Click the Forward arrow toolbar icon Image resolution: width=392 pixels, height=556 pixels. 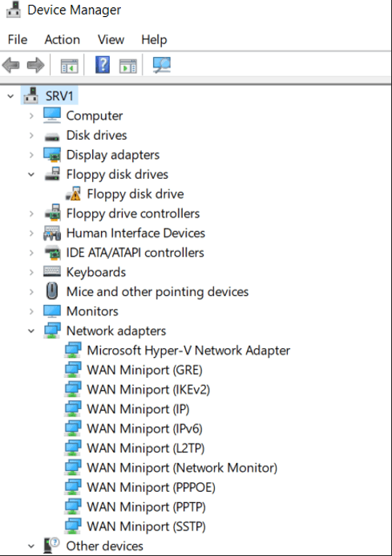36,65
